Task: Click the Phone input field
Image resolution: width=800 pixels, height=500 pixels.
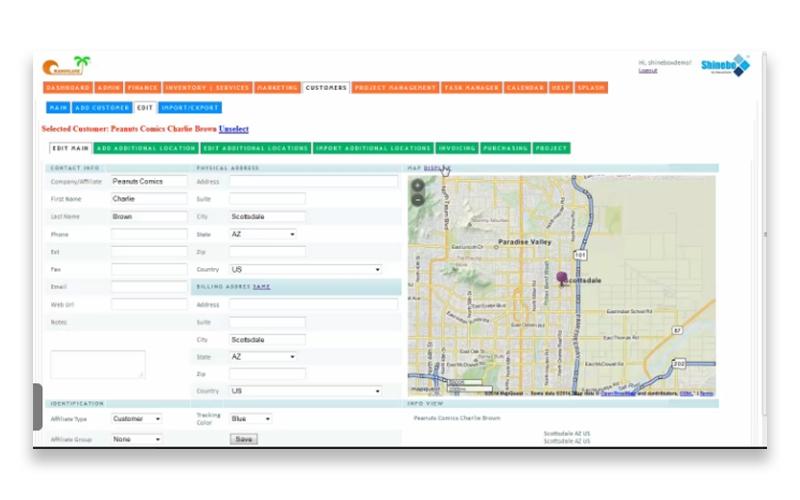Action: click(x=149, y=234)
